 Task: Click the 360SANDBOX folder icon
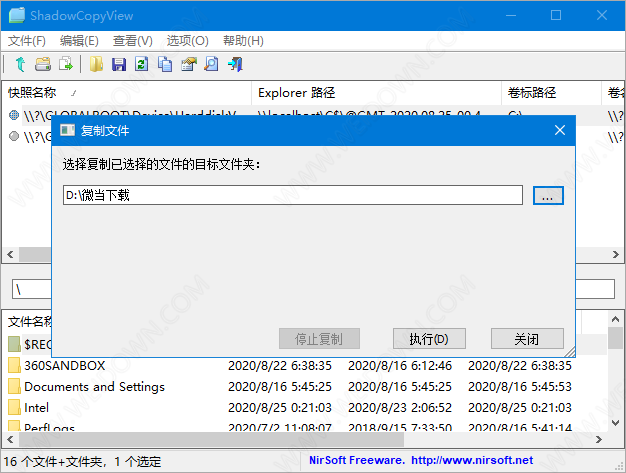point(14,365)
